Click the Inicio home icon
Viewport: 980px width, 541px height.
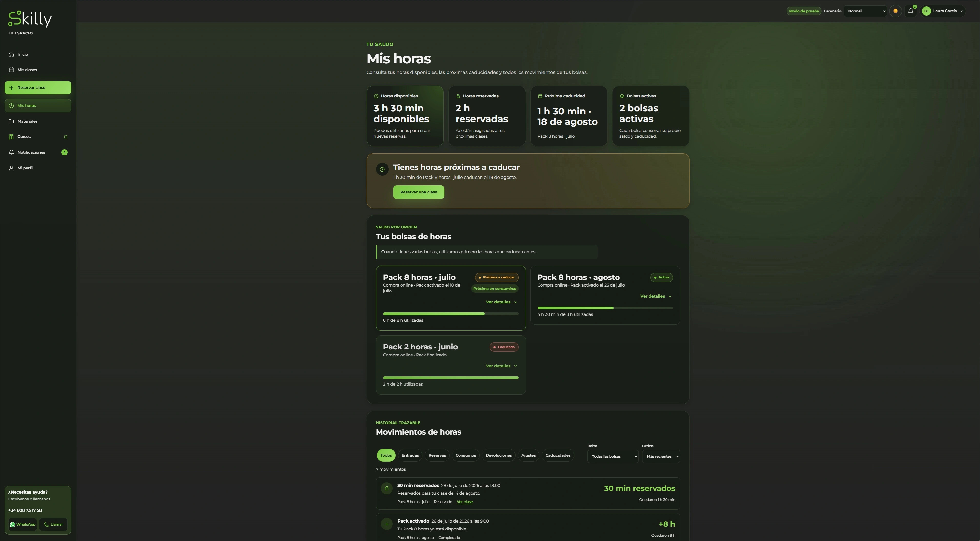point(11,54)
